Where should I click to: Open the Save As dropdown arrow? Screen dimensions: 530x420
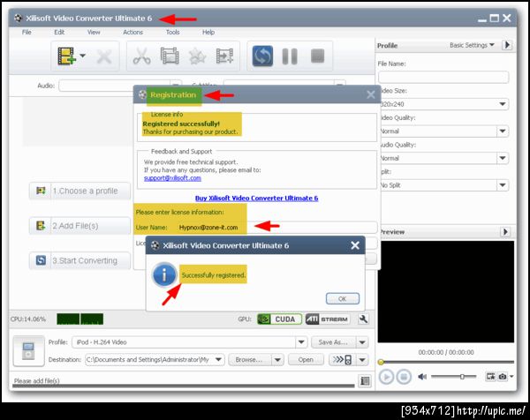[362, 342]
